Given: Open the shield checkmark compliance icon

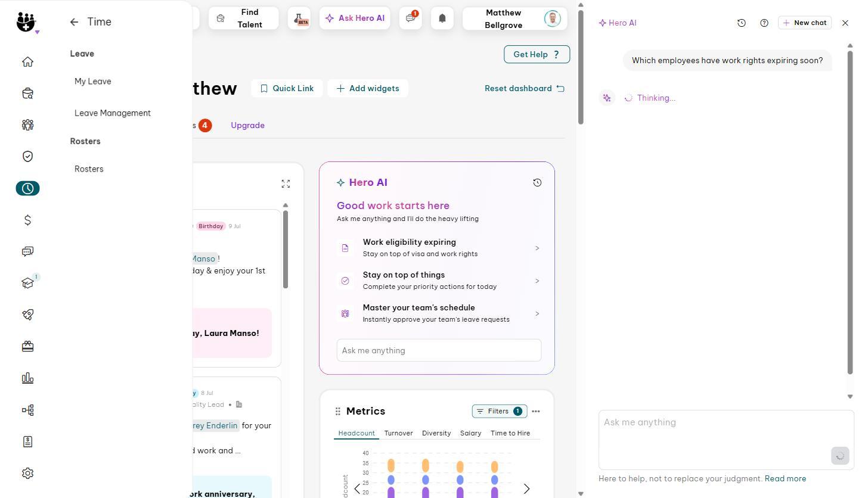Looking at the screenshot, I should [27, 157].
